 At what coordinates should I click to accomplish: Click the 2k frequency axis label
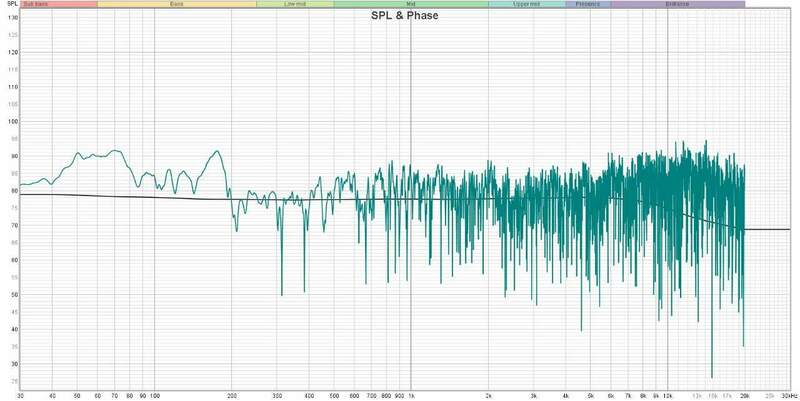[489, 396]
